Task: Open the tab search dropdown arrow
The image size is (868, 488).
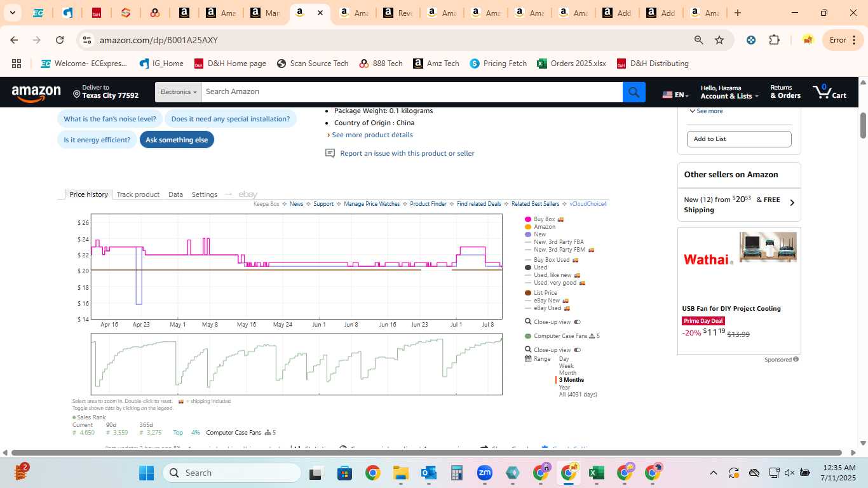Action: point(12,13)
